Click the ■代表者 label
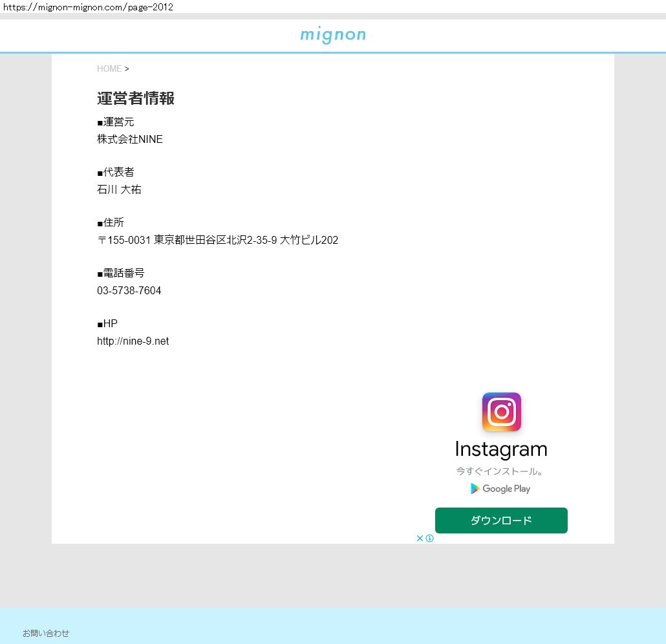Image resolution: width=666 pixels, height=644 pixels. (x=116, y=173)
